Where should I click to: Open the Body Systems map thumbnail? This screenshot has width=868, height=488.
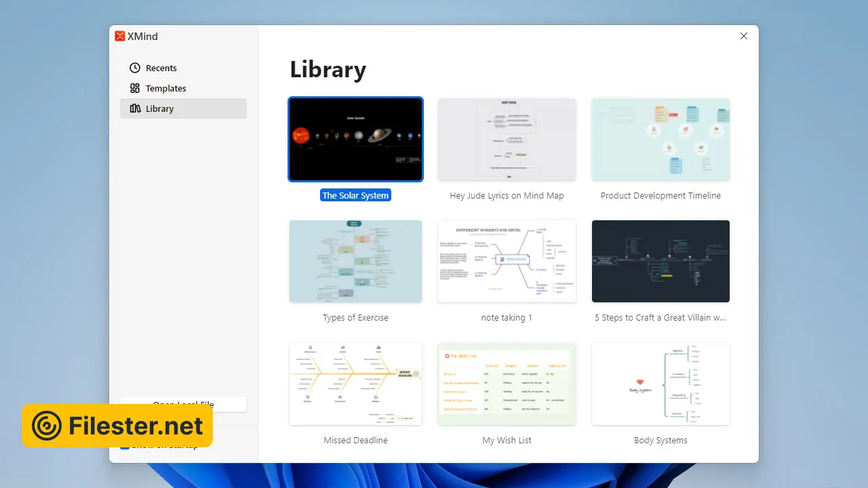[x=660, y=384]
